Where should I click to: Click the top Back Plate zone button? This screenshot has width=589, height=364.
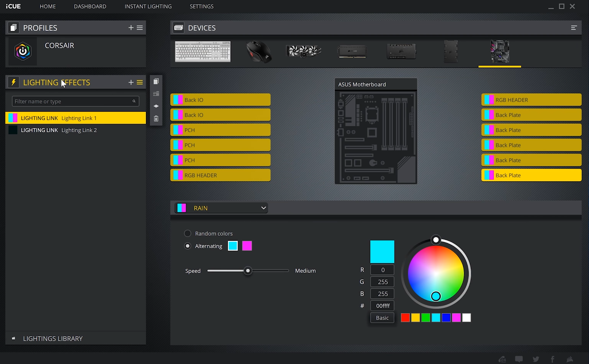531,115
